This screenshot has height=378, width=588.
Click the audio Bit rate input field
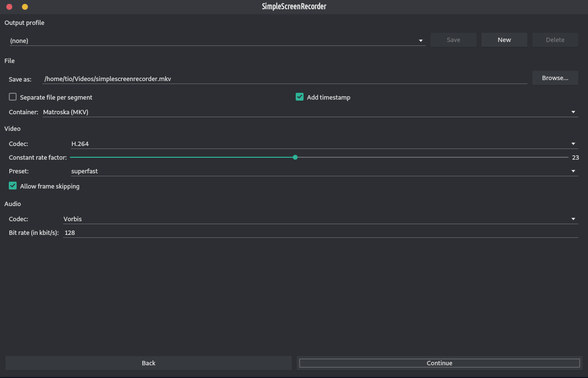point(320,233)
